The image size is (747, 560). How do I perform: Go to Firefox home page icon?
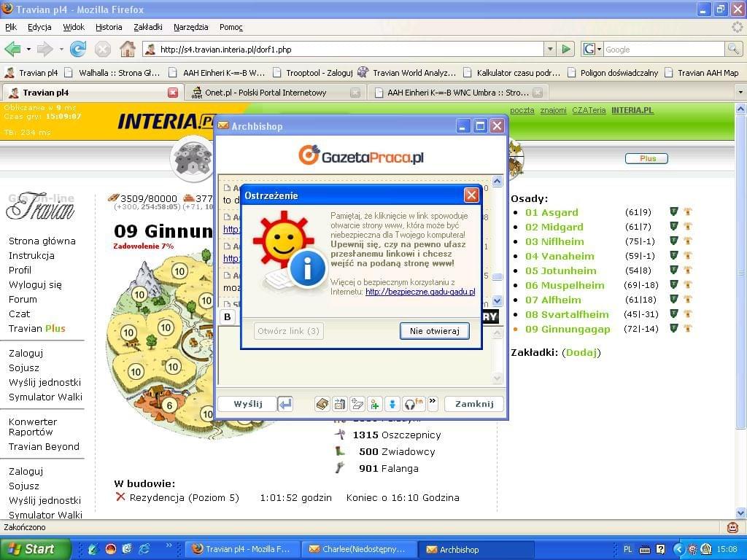pos(127,49)
